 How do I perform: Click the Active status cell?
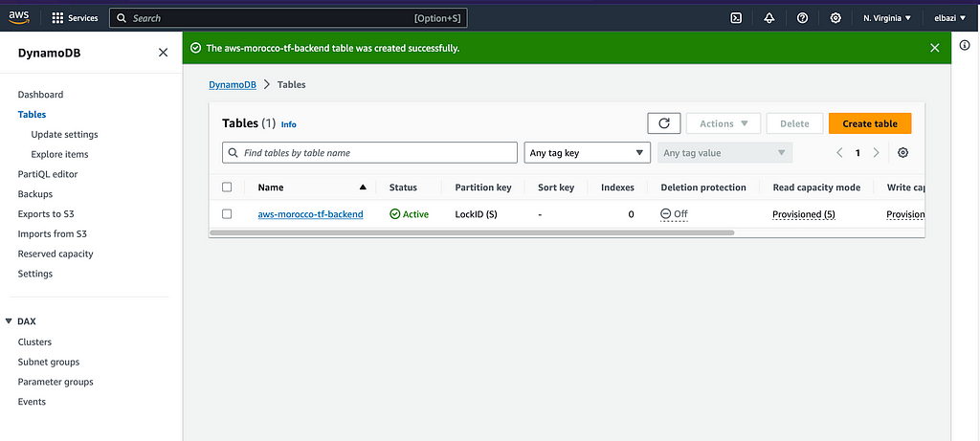coord(410,214)
